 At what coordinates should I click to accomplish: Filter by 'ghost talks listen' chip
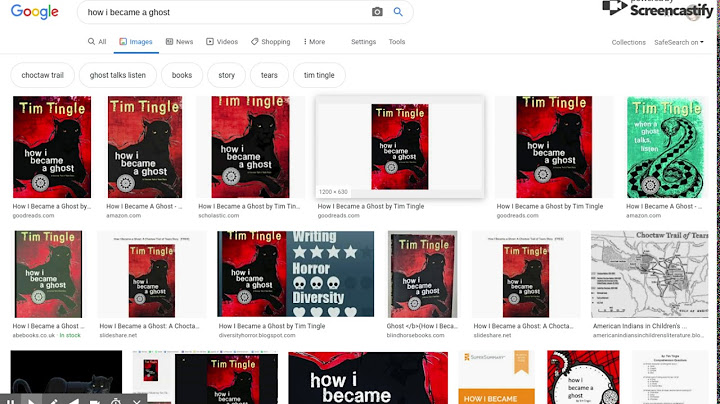(x=118, y=75)
